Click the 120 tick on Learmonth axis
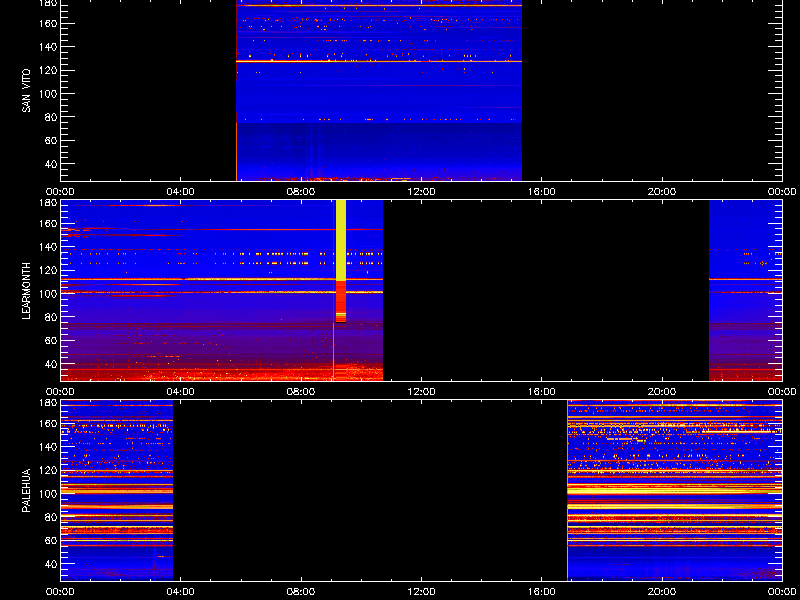 pyautogui.click(x=48, y=270)
